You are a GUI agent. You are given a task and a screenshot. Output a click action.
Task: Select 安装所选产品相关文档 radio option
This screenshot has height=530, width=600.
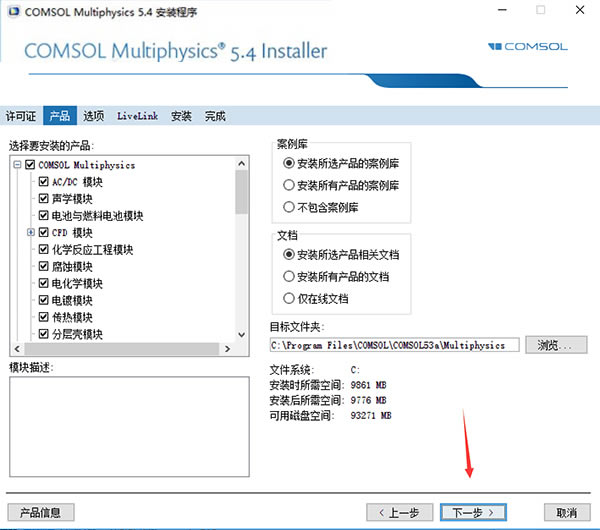tap(289, 254)
